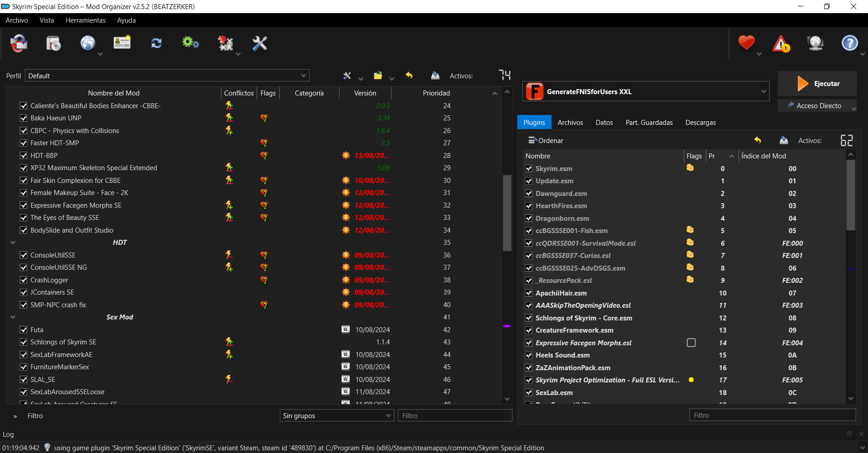Image resolution: width=868 pixels, height=453 pixels.
Task: Click the plugin list Filtro input field
Action: [773, 415]
